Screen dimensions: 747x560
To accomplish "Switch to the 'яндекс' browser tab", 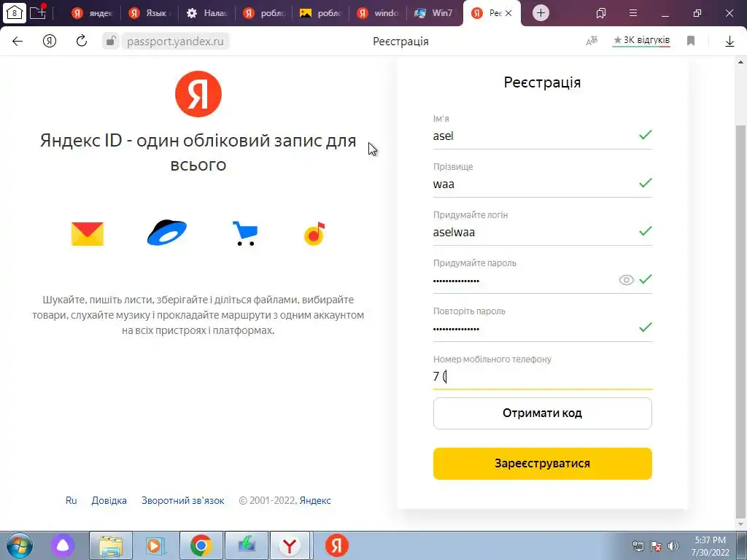I will (93, 13).
